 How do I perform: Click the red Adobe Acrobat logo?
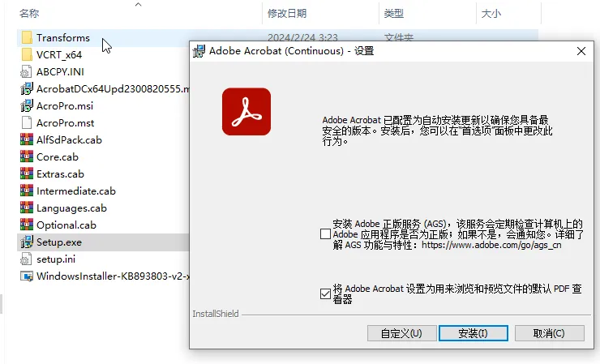click(x=246, y=111)
